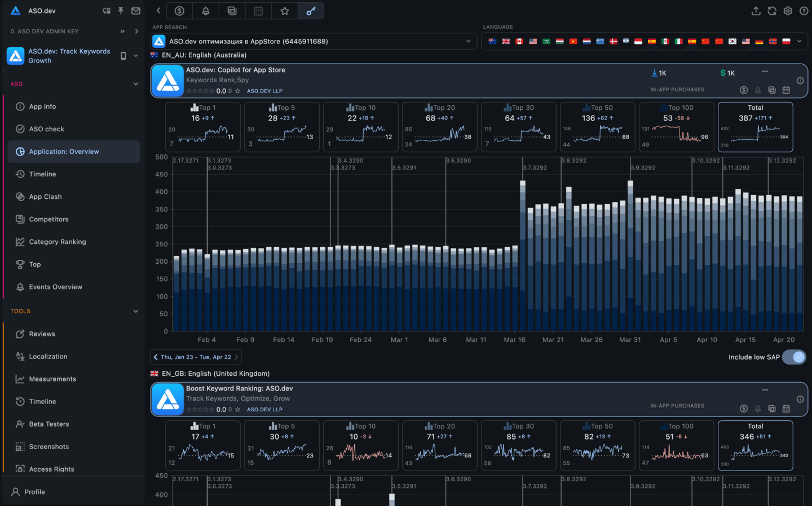Open the app search dropdown

point(467,41)
